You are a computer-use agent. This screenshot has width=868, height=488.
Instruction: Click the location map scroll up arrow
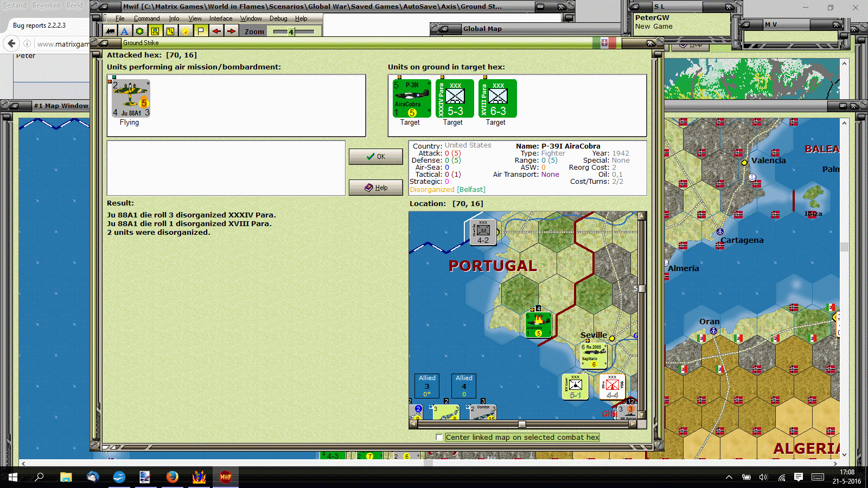642,216
